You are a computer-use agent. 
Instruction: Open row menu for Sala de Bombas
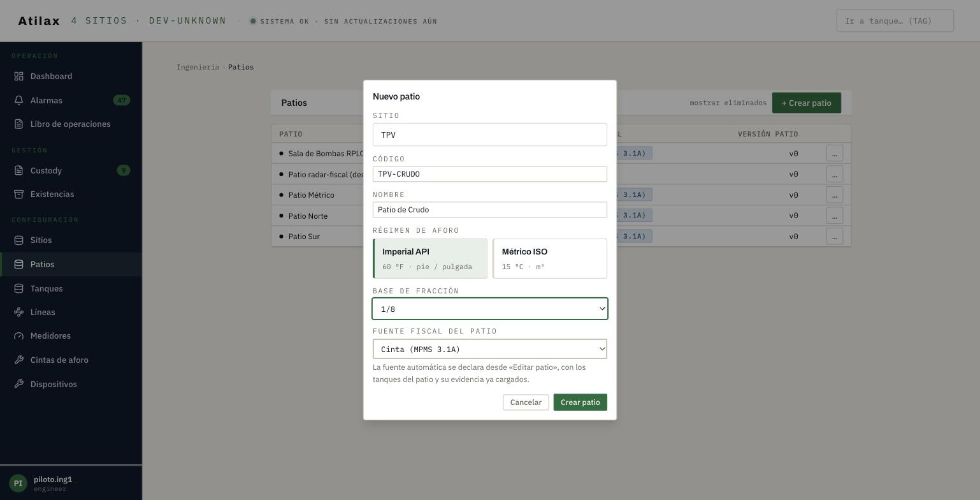tap(835, 153)
